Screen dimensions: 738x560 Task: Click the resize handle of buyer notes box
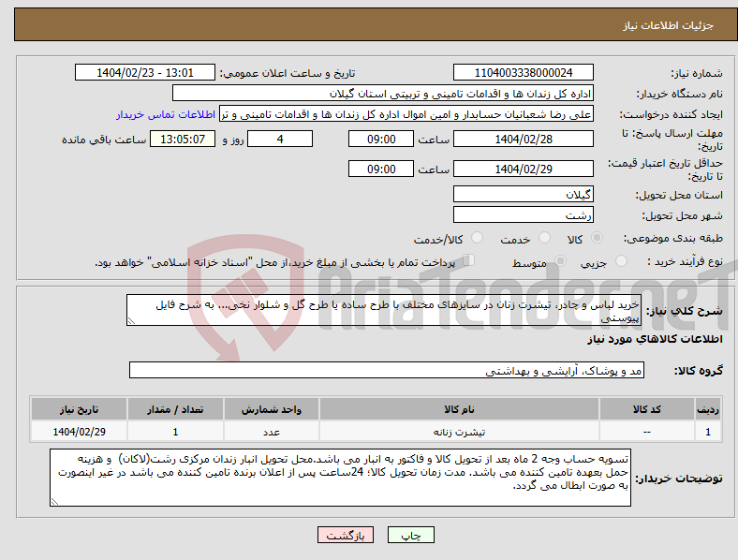54,502
